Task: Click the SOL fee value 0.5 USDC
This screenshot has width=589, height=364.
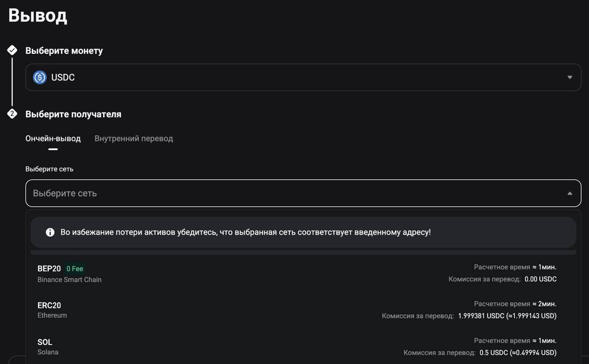Action: point(518,353)
